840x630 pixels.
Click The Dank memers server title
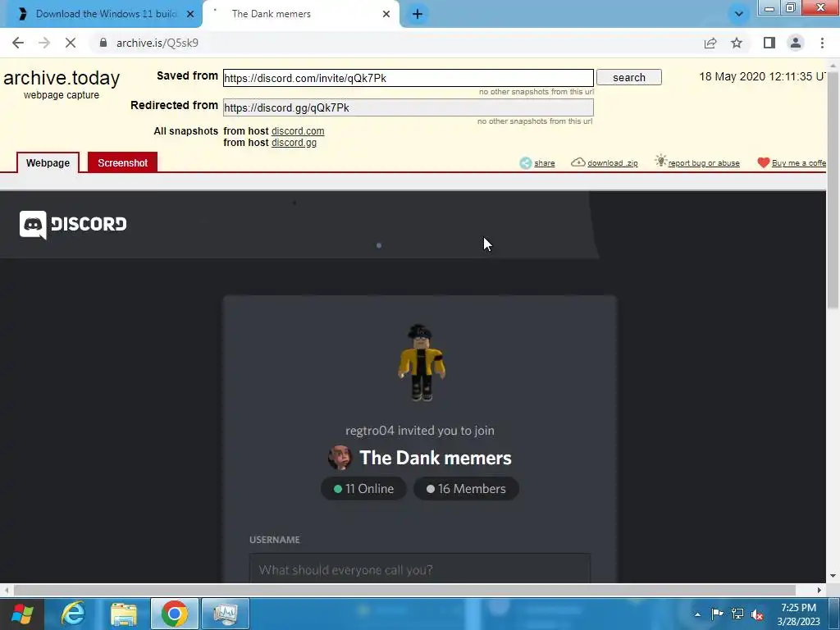tap(435, 458)
